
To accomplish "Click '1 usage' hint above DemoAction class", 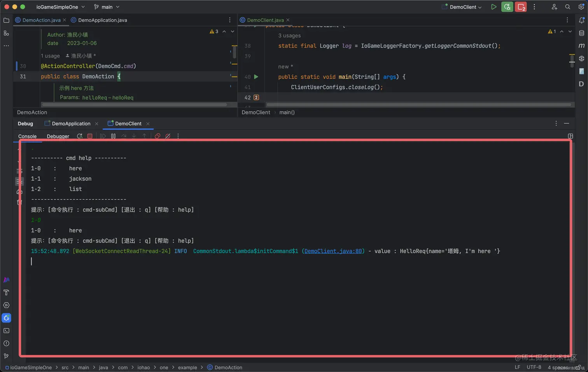I will [x=51, y=56].
